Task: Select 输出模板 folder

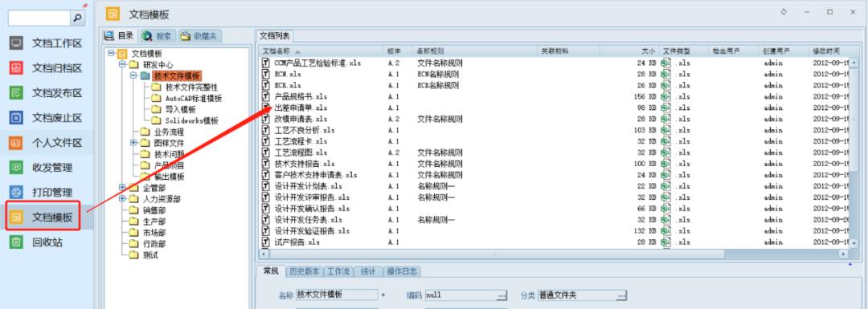Action: click(169, 177)
